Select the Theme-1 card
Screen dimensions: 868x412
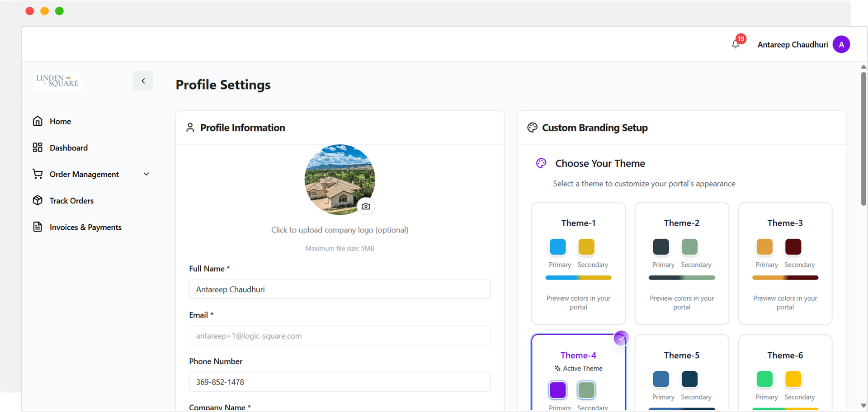click(x=578, y=264)
